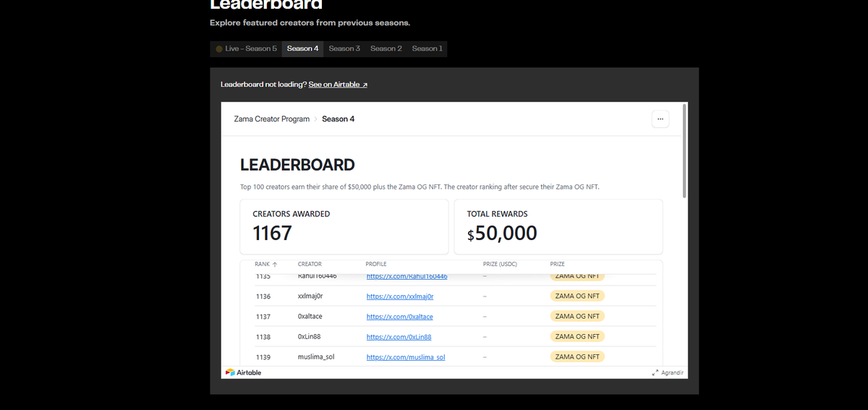Click the Airtable logo
The image size is (868, 410).
click(x=244, y=372)
